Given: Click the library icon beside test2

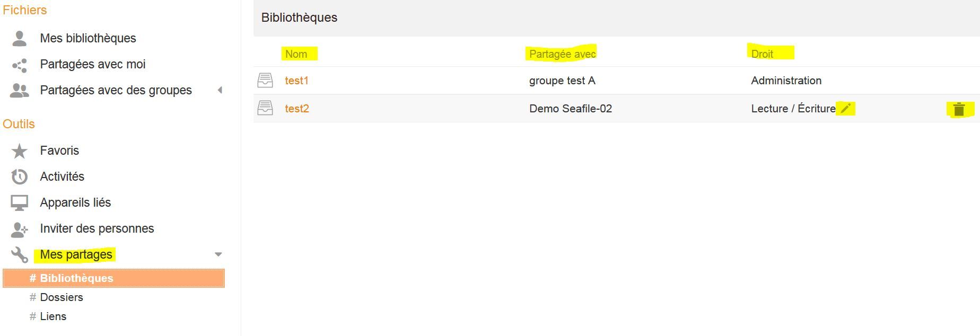Looking at the screenshot, I should tap(265, 109).
